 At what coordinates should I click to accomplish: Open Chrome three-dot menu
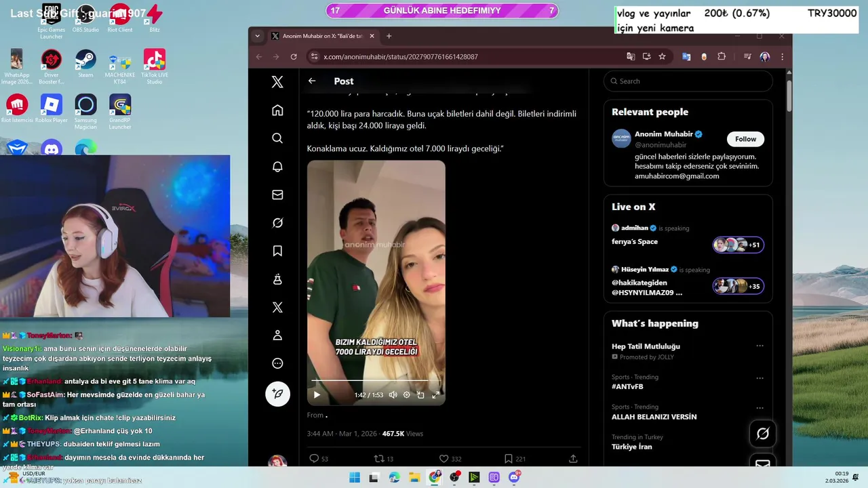[x=782, y=56]
